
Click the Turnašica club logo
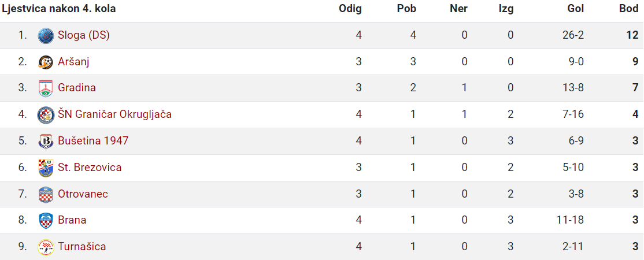(46, 247)
